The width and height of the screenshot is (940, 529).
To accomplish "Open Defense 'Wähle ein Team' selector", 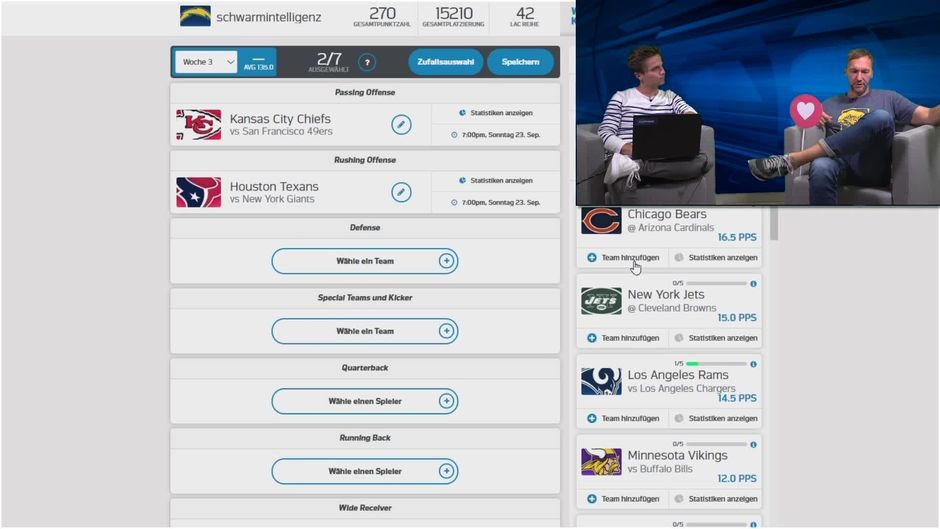I will click(364, 261).
